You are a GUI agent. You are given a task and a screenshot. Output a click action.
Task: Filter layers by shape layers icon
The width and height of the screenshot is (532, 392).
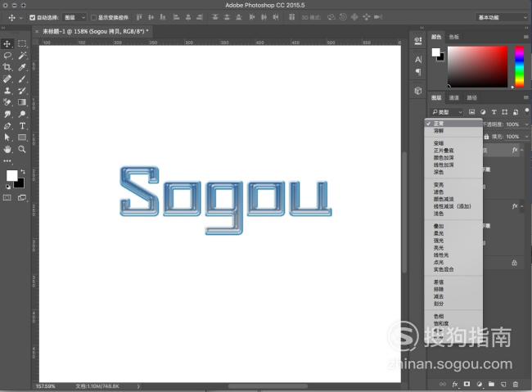tap(505, 112)
